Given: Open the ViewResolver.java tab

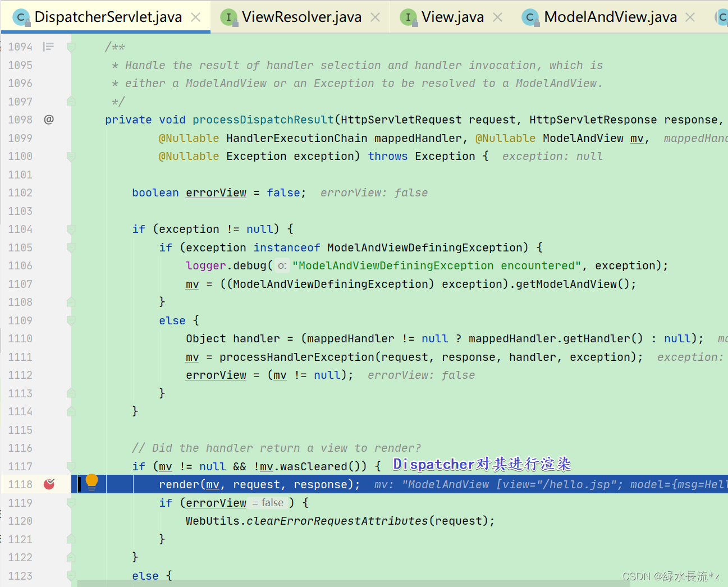Looking at the screenshot, I should tap(301, 17).
